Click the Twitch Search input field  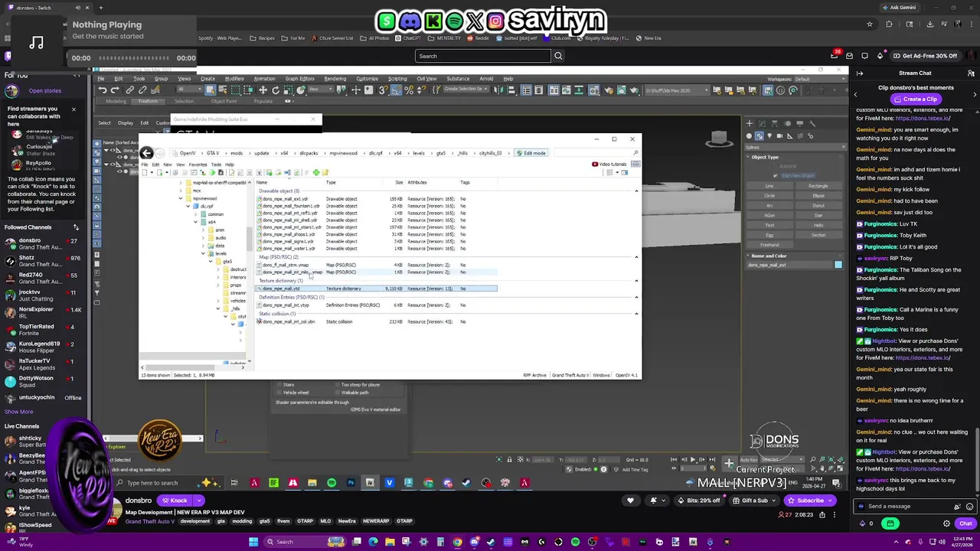482,56
